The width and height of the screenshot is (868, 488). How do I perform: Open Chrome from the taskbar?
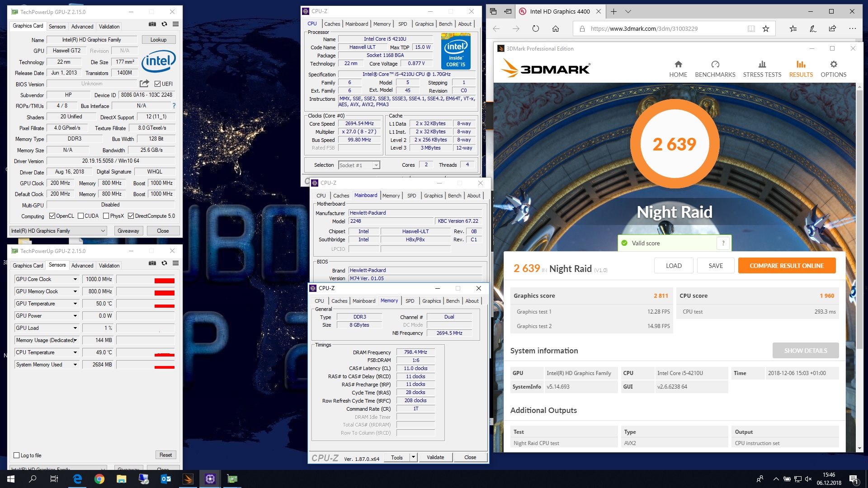point(99,479)
